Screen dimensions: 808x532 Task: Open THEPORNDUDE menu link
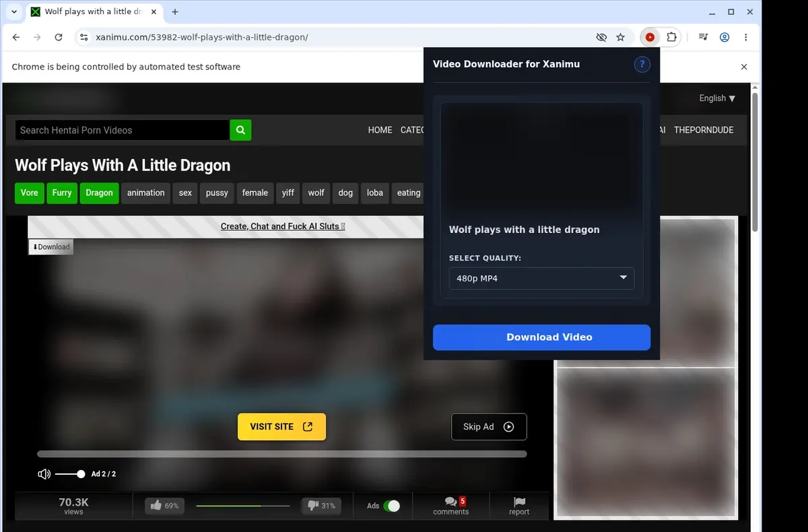pyautogui.click(x=704, y=130)
